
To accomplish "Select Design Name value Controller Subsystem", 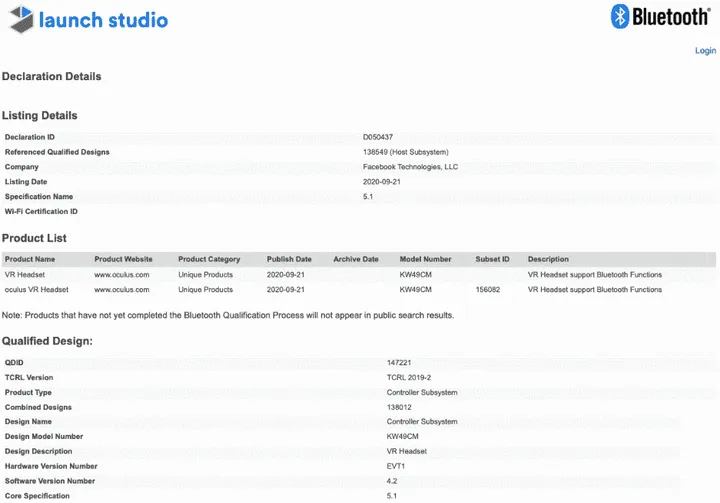I will click(422, 422).
